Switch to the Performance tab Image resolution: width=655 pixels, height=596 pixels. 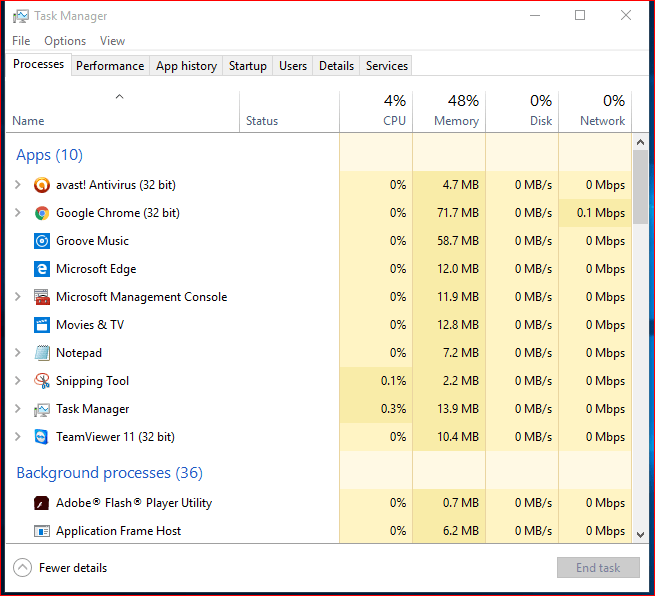pos(110,66)
